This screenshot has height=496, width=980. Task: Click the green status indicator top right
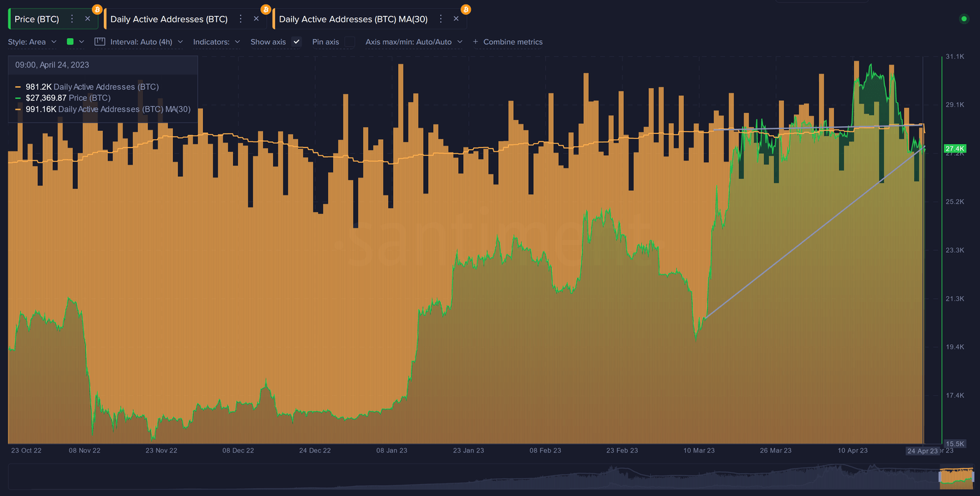point(963,19)
